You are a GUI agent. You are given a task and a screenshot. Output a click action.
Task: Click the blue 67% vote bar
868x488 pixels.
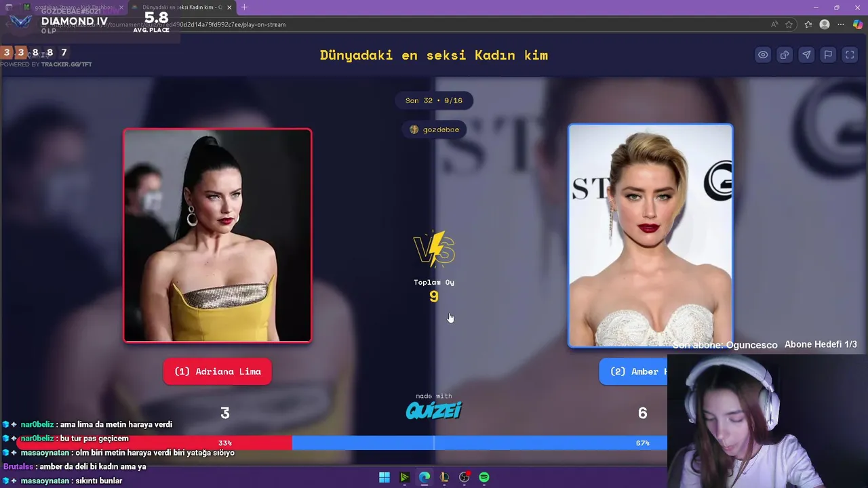pos(479,443)
